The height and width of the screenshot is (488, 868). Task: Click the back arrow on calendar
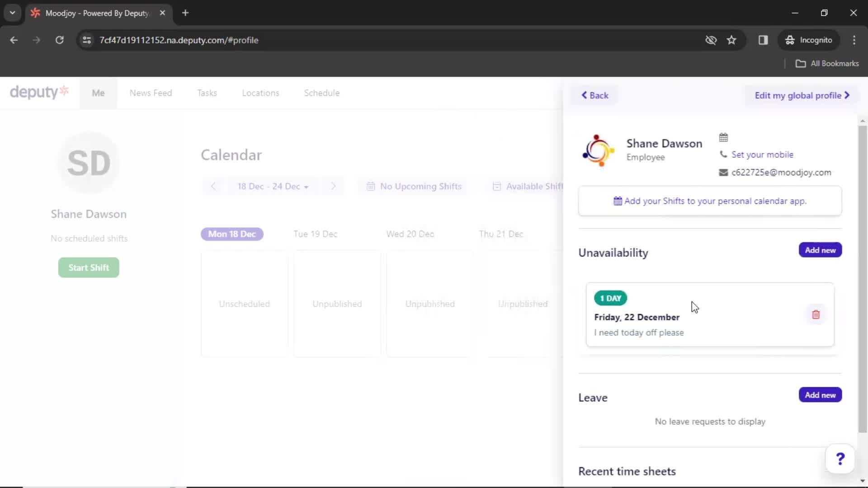(213, 186)
